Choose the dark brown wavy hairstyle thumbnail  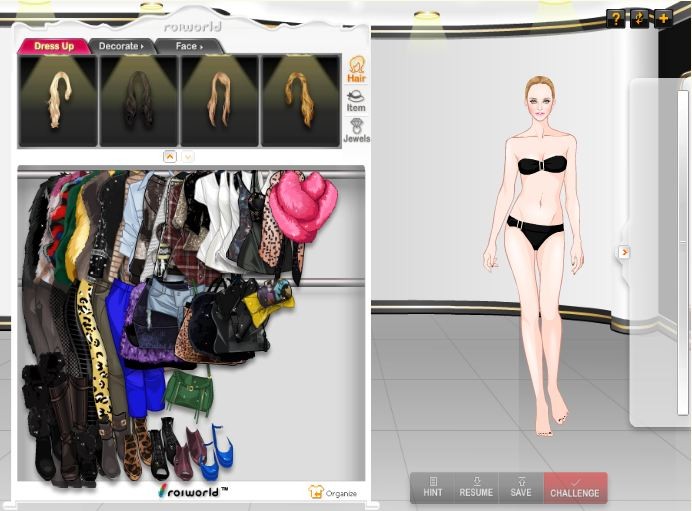tap(138, 100)
